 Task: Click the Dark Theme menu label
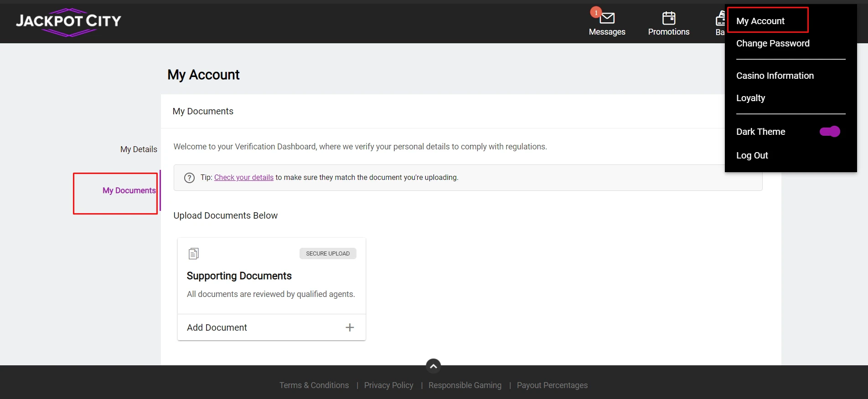[760, 132]
